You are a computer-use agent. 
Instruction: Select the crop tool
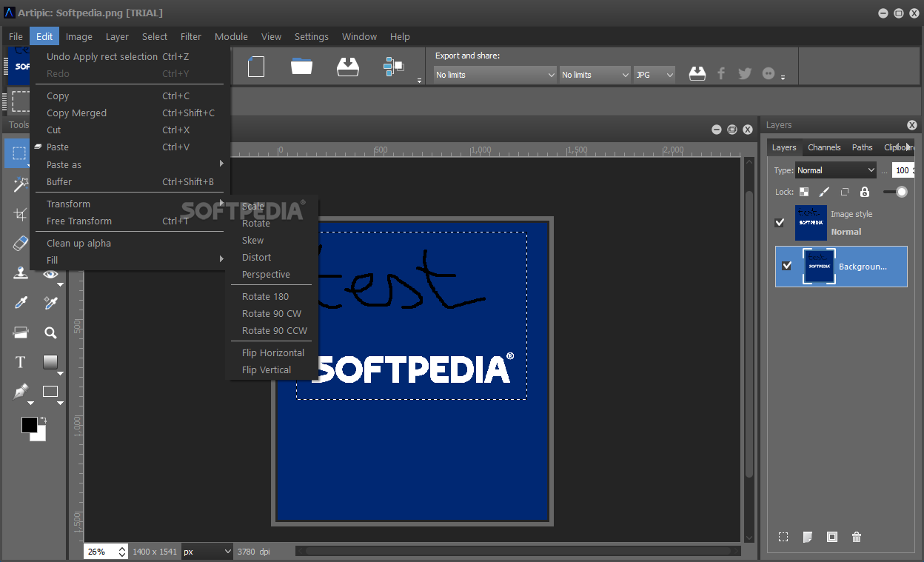pyautogui.click(x=20, y=214)
